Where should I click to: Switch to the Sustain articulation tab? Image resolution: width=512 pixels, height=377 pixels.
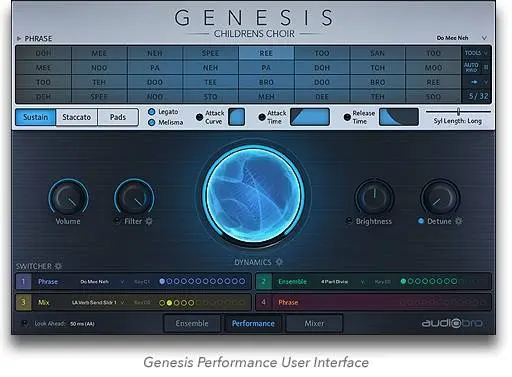(x=36, y=117)
